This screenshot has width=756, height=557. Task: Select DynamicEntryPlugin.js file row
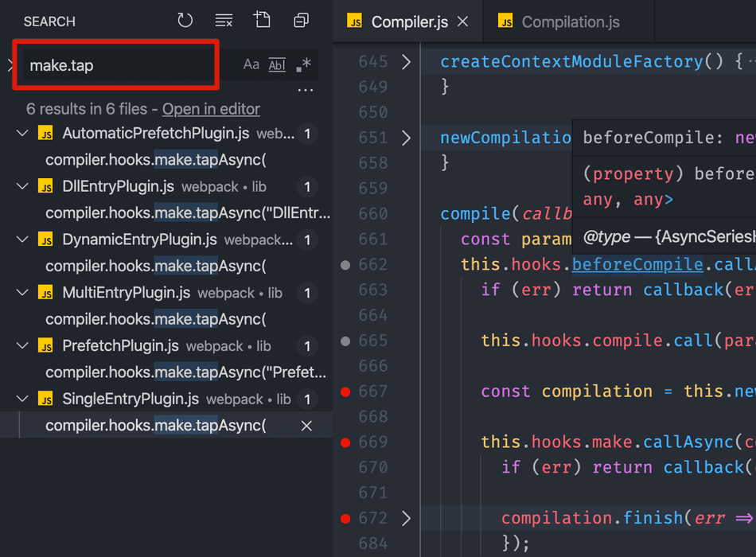point(166,240)
